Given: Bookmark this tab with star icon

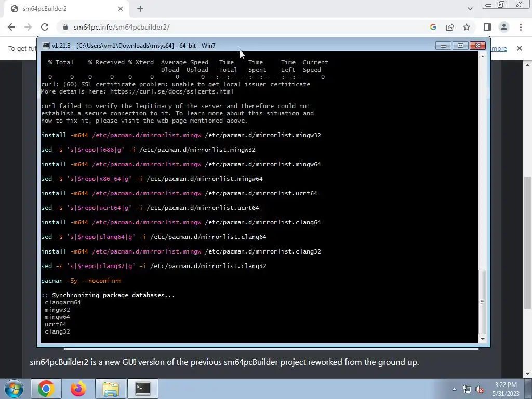Looking at the screenshot, I should click(x=467, y=27).
